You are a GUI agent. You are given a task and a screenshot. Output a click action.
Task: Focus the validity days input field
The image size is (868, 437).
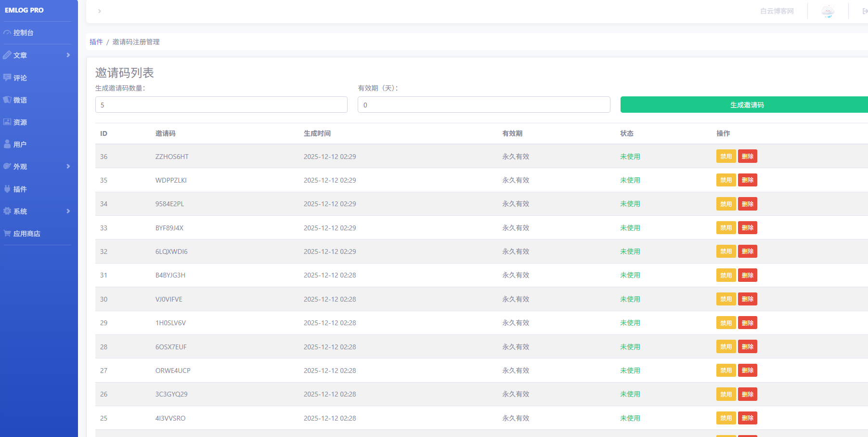483,105
